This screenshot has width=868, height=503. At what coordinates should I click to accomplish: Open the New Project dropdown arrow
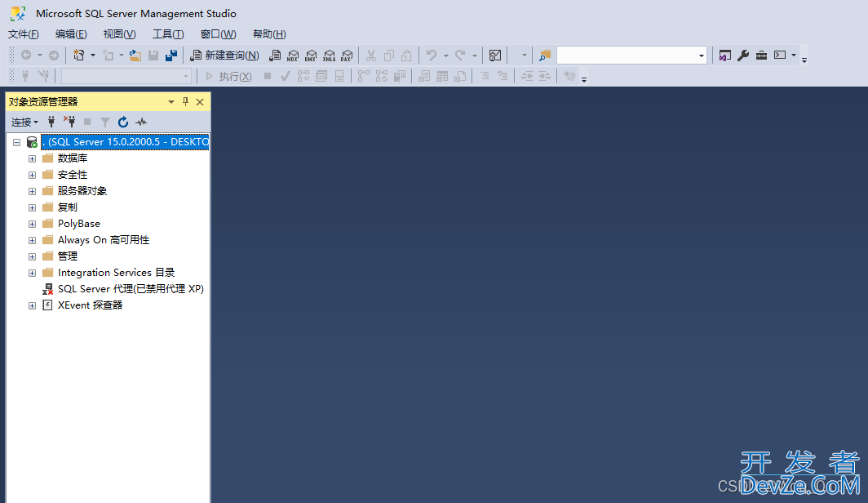pos(92,56)
